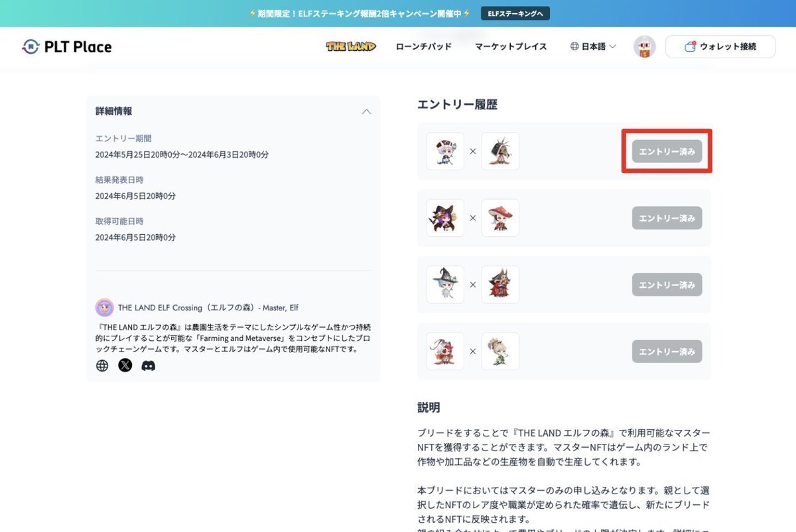Click the THE LAND ELF Crossing collection avatar

pyautogui.click(x=104, y=308)
